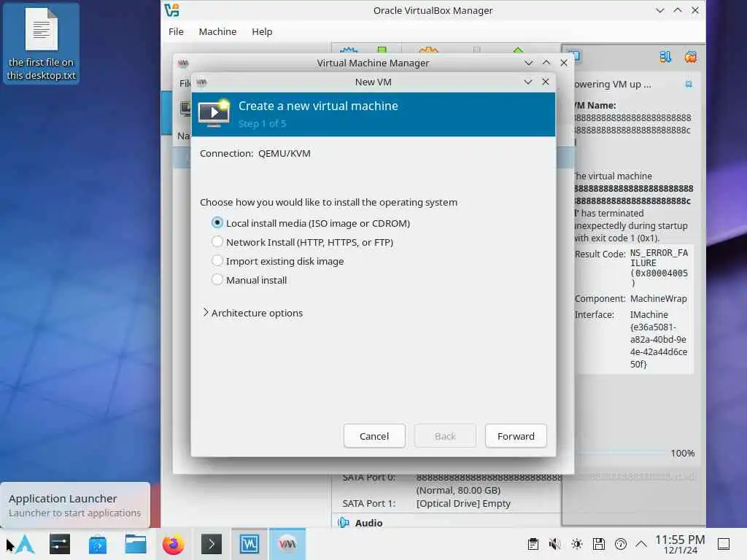Screen dimensions: 747x560
Task: Open system updates tray icon
Action: pos(621,544)
